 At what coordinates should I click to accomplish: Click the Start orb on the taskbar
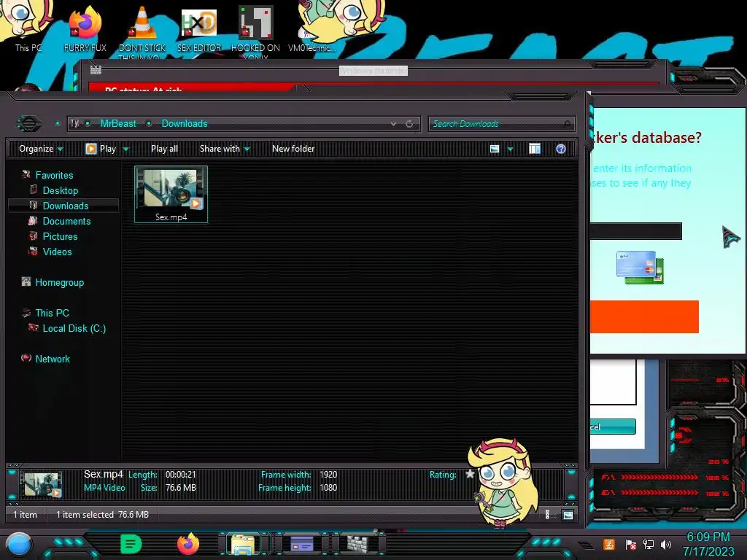point(19,544)
